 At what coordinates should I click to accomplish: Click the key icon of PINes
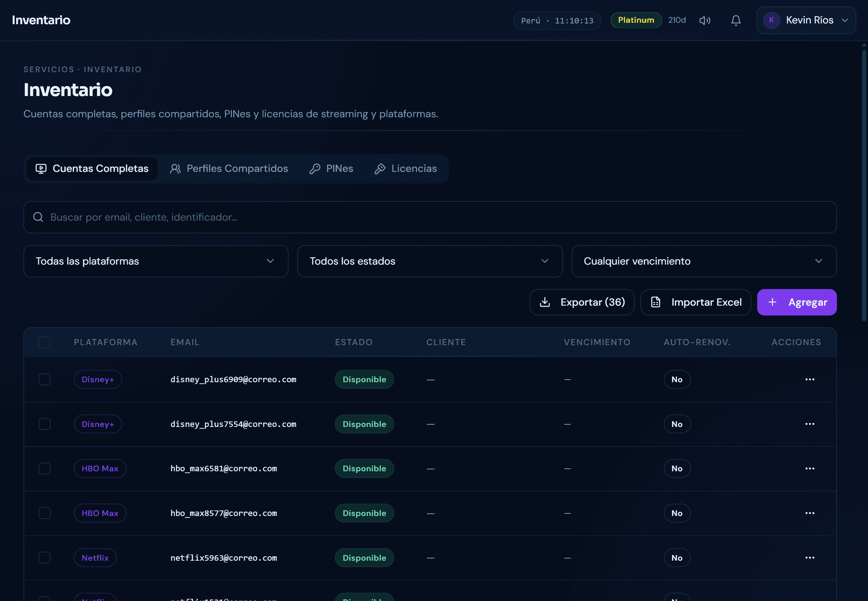[x=315, y=169]
